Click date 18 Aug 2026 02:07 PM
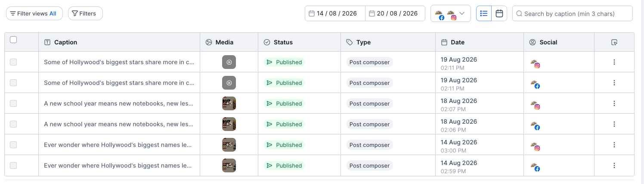This screenshot has height=184, width=644. (459, 105)
